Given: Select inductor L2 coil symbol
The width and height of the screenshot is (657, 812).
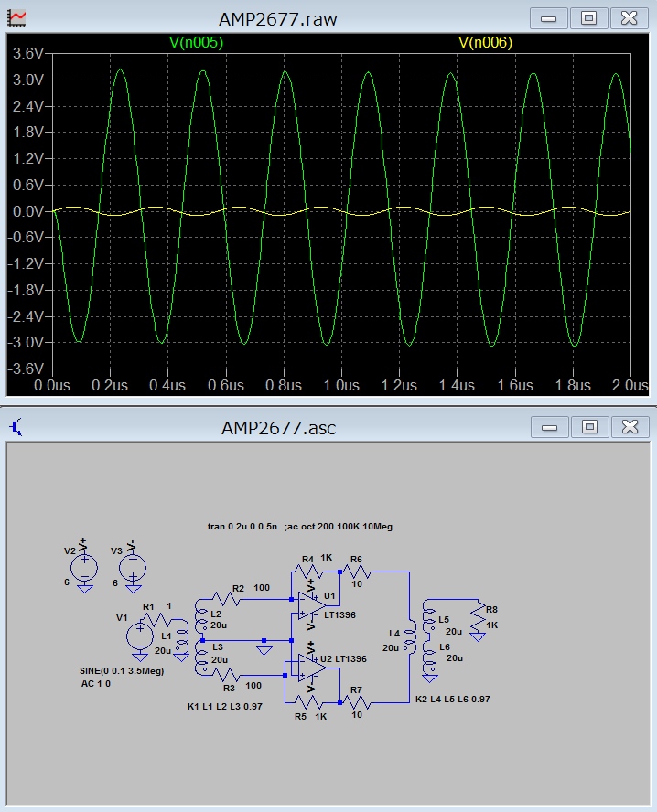Looking at the screenshot, I should (x=200, y=616).
